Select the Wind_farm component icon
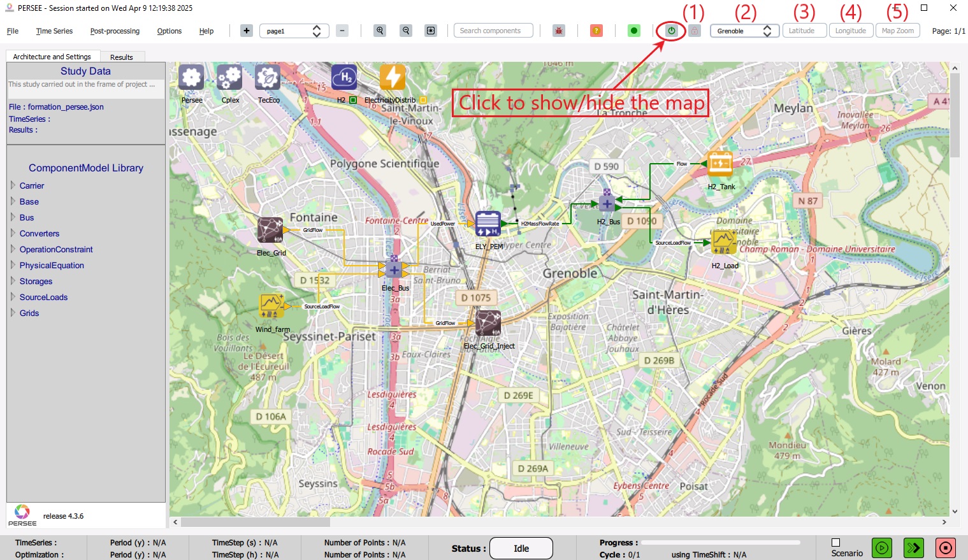The width and height of the screenshot is (968, 560). pos(272,306)
